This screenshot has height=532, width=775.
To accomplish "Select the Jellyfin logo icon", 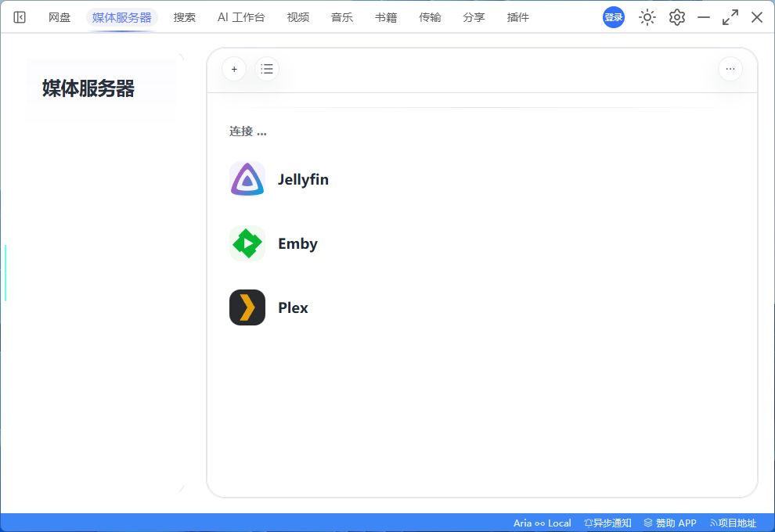I will (x=247, y=179).
